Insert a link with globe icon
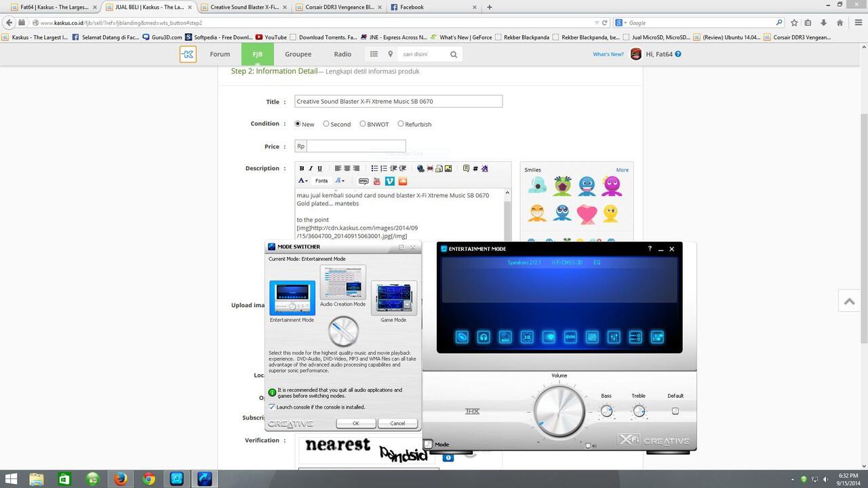 coord(420,168)
